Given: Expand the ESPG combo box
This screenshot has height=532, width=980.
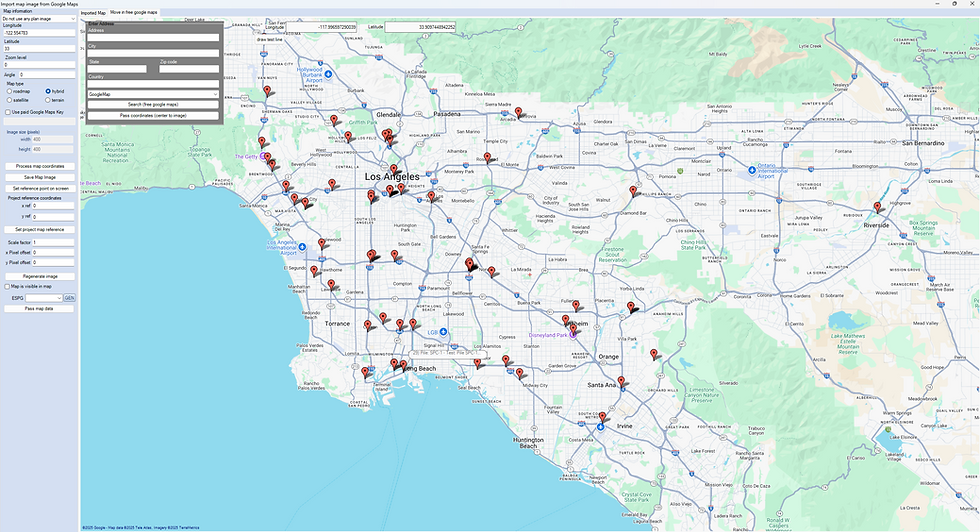Looking at the screenshot, I should coord(44,298).
